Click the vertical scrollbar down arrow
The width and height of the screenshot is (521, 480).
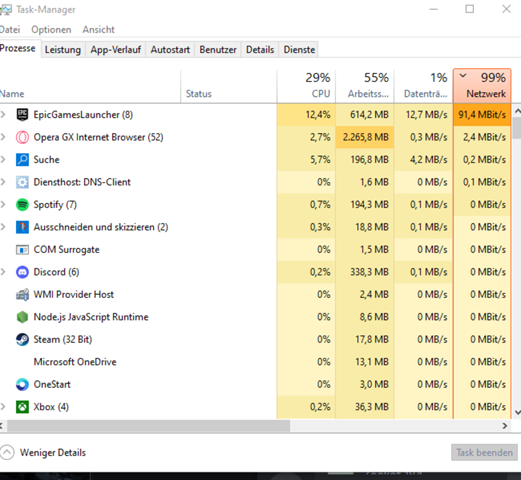coord(517,413)
